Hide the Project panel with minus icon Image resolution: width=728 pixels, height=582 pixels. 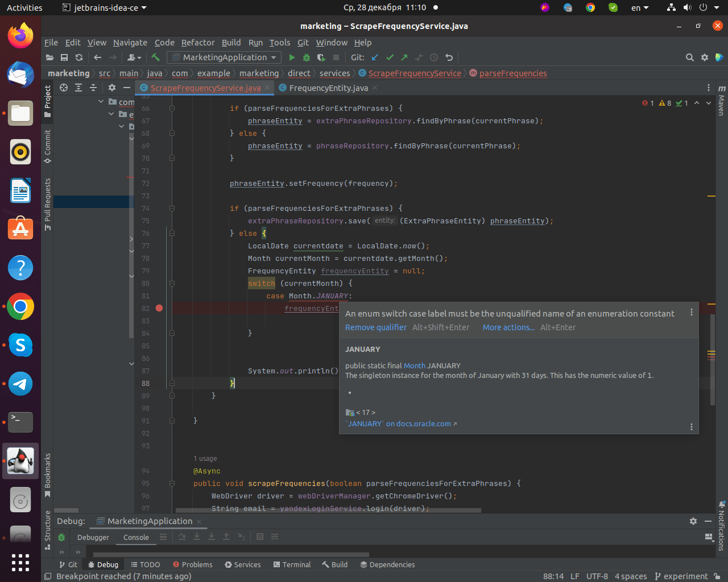[127, 88]
